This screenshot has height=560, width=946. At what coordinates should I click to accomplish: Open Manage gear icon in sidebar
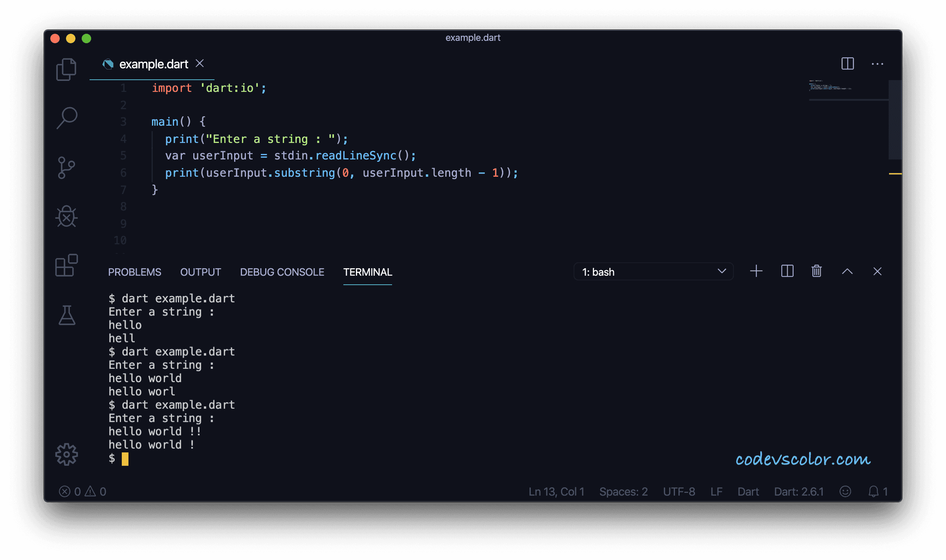(66, 455)
